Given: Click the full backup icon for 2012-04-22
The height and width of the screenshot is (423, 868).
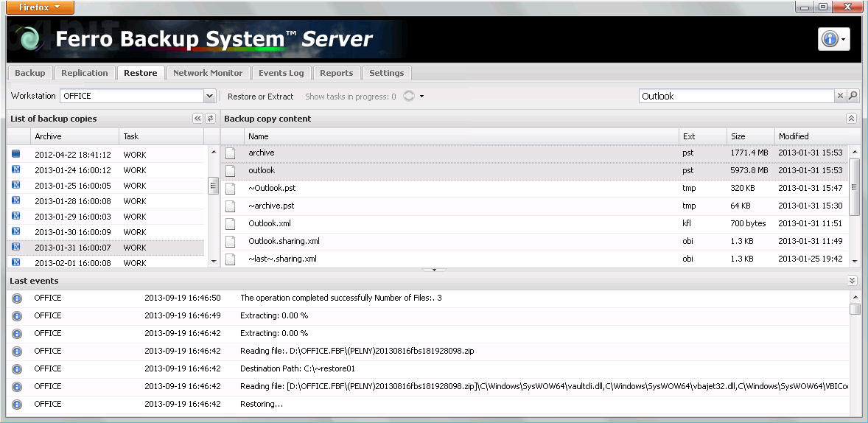Looking at the screenshot, I should [16, 154].
